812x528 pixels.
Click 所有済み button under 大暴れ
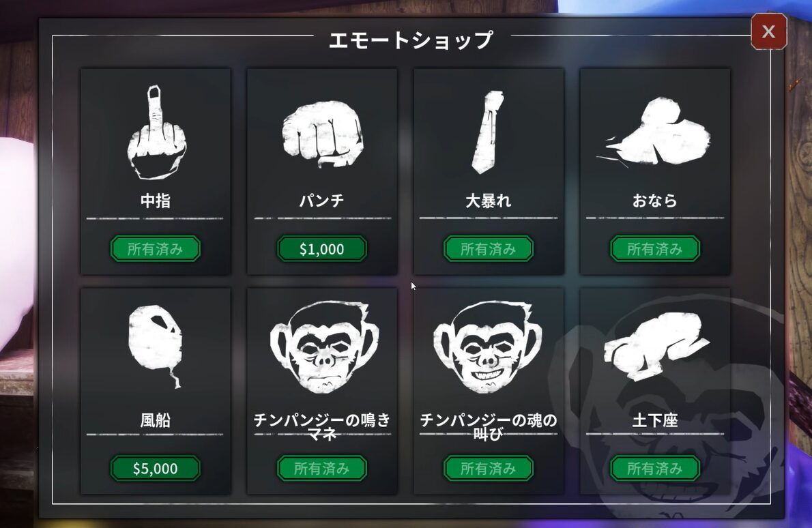(x=489, y=249)
